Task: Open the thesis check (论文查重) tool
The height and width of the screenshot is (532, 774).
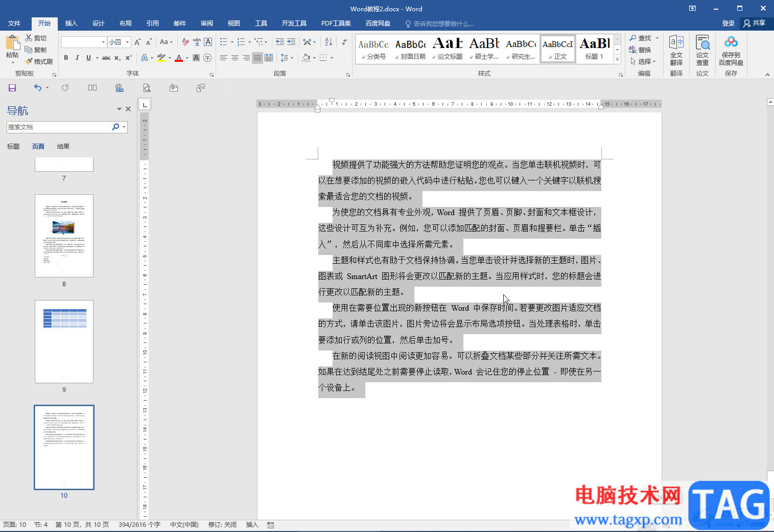Action: [x=702, y=50]
